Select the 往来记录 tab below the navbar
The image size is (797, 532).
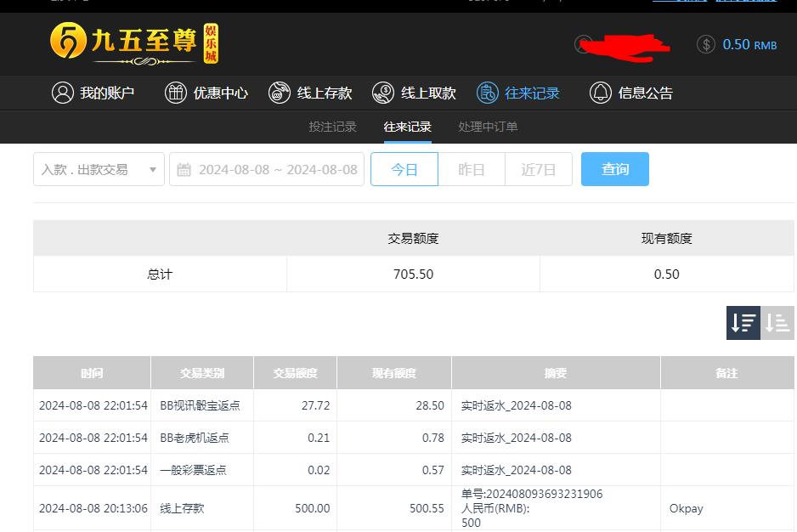point(408,125)
